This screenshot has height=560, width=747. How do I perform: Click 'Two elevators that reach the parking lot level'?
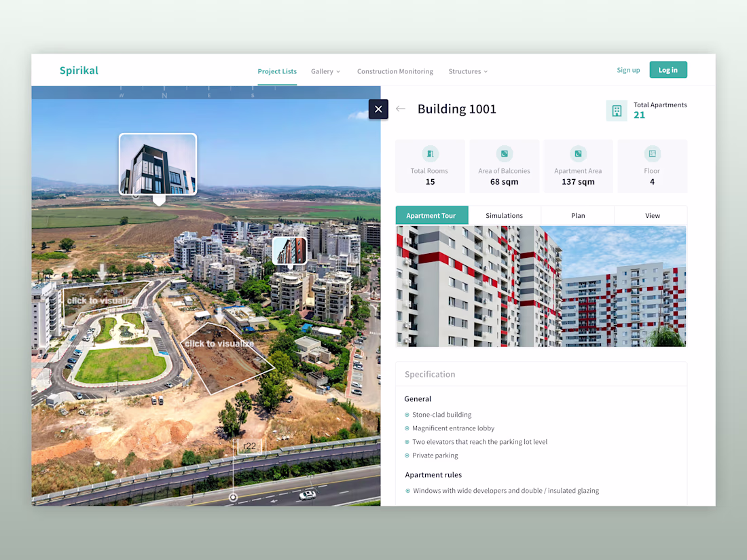[x=479, y=442]
